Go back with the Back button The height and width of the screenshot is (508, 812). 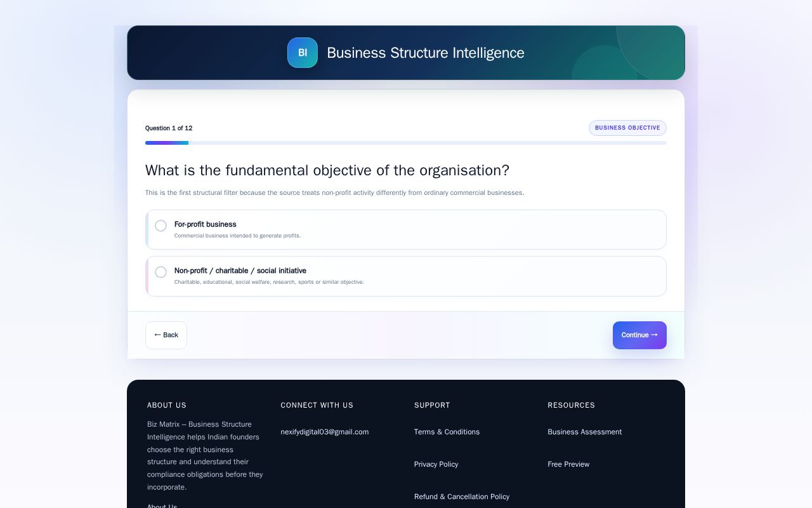coord(166,335)
